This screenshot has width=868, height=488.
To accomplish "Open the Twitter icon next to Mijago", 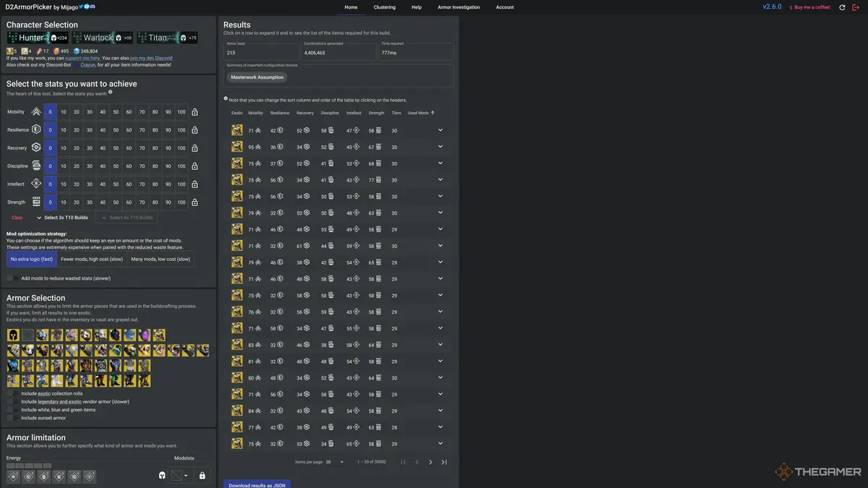I will [x=80, y=7].
